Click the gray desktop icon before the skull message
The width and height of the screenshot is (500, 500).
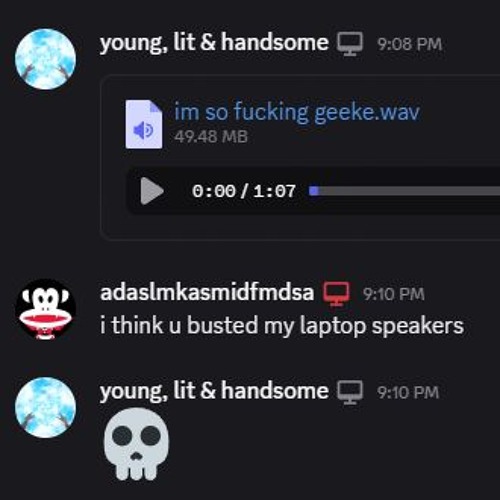pyautogui.click(x=350, y=392)
